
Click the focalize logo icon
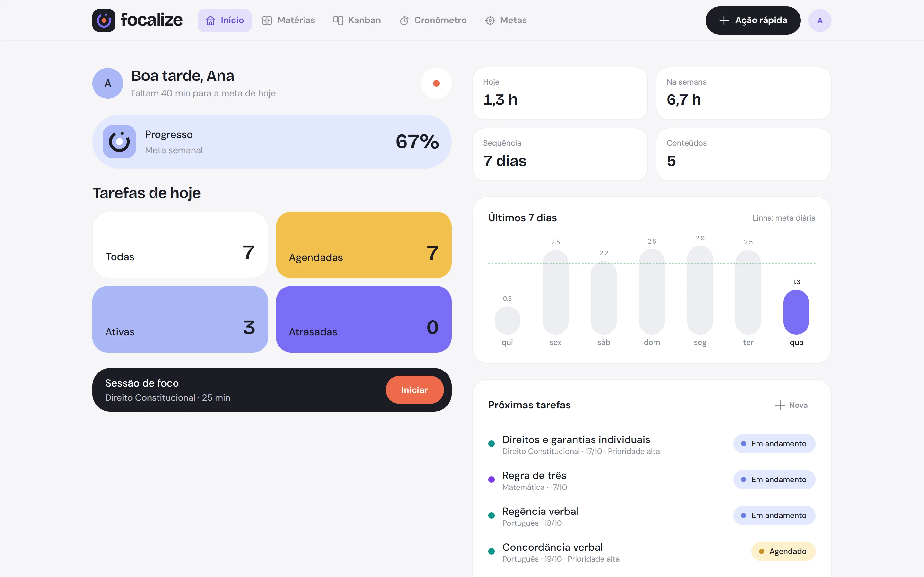click(104, 20)
